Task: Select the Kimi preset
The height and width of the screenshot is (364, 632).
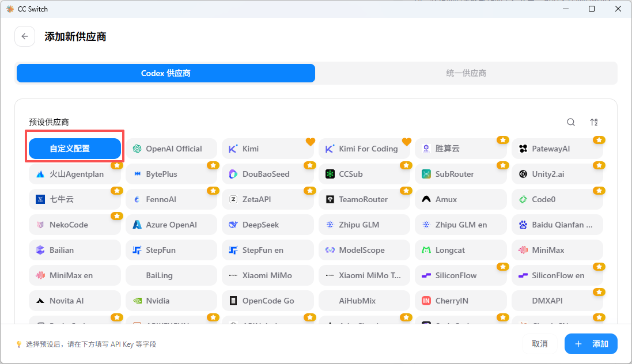Action: tap(268, 149)
